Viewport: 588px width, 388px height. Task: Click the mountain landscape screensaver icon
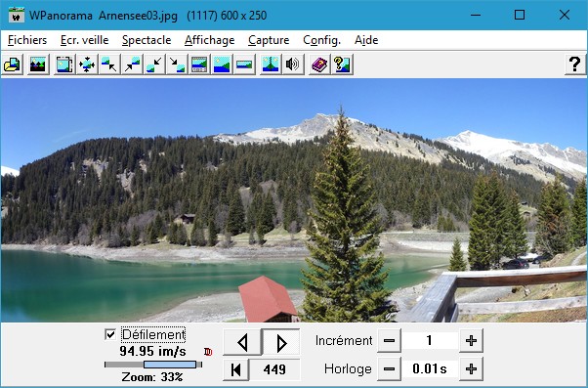[x=38, y=65]
